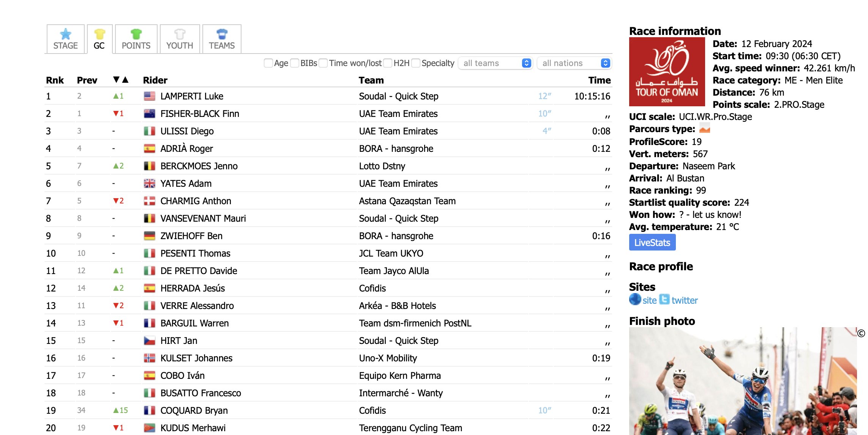Click the yellow jersey icon on GC tab

pos(99,34)
